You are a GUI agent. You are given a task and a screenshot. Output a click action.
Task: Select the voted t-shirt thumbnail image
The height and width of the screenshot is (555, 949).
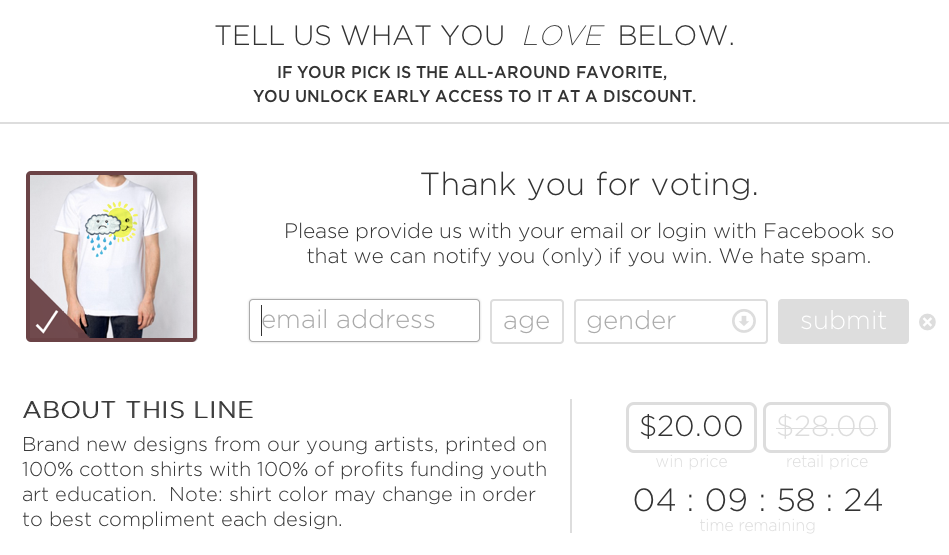coord(111,256)
